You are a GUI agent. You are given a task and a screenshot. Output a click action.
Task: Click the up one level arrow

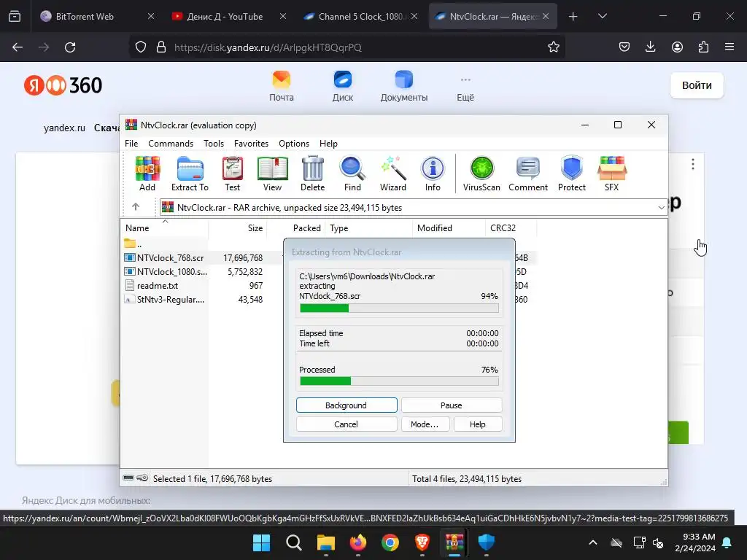coord(136,206)
